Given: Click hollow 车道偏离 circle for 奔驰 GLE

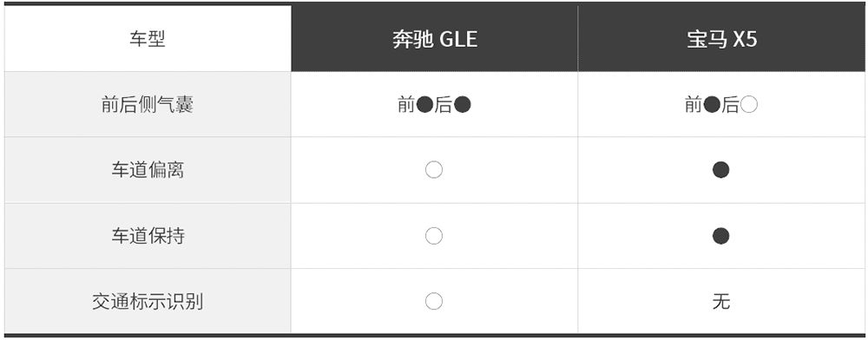Looking at the screenshot, I should pos(434,170).
